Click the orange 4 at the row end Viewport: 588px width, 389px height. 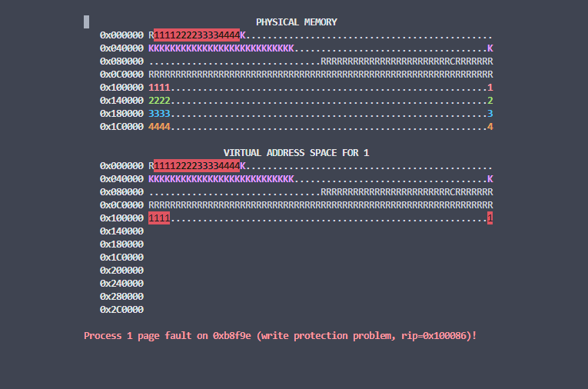pos(490,127)
